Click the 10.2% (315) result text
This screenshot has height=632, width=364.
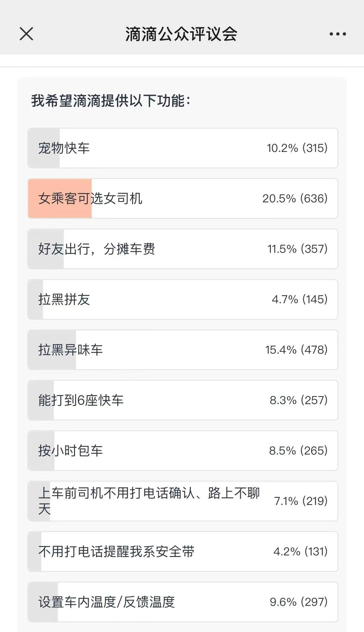click(297, 148)
